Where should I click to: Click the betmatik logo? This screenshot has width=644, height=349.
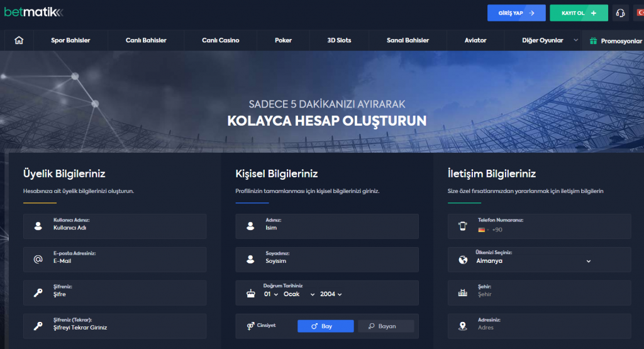point(34,13)
